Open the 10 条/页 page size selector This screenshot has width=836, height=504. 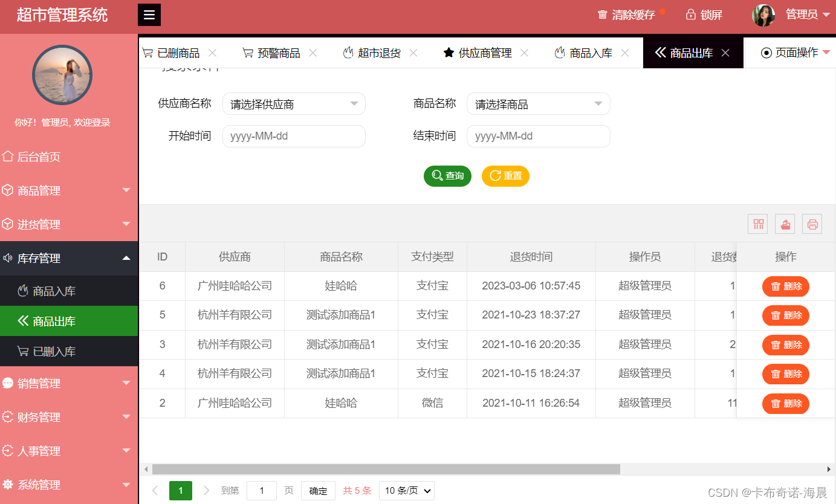[x=407, y=491]
